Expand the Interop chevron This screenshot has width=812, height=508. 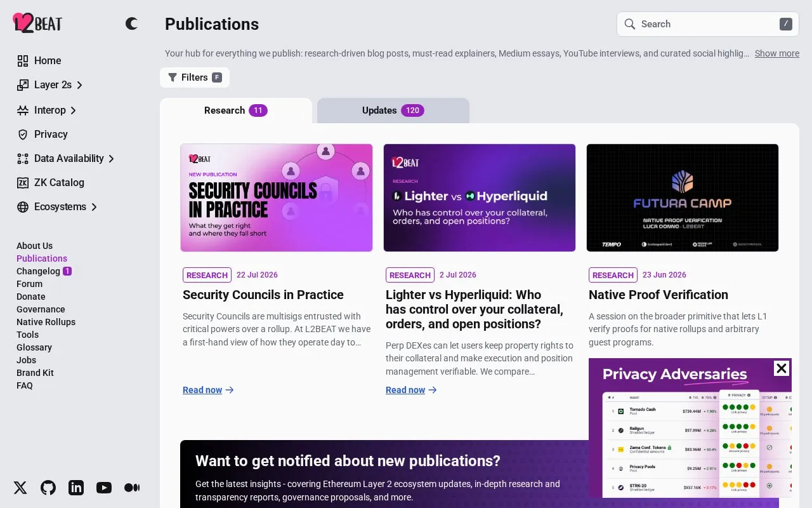[73, 110]
